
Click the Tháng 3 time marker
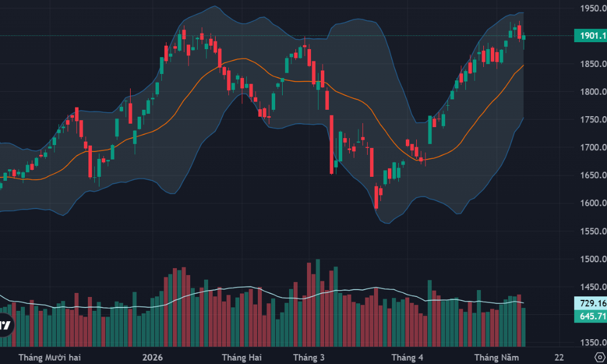click(x=309, y=358)
